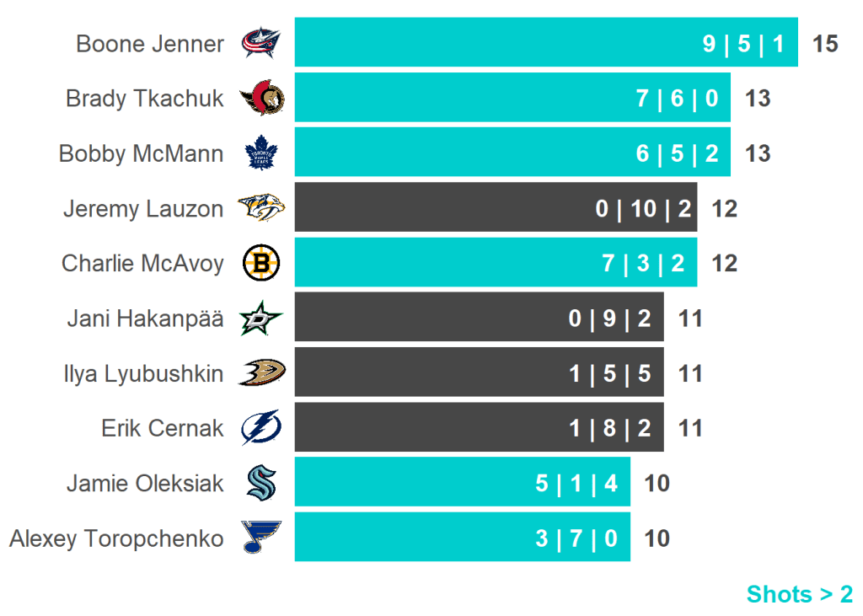Viewport: 863px width, 616px height.
Task: Click Ilya Lyubushkin's 1 | 5 | 5 bar
Action: (x=479, y=373)
